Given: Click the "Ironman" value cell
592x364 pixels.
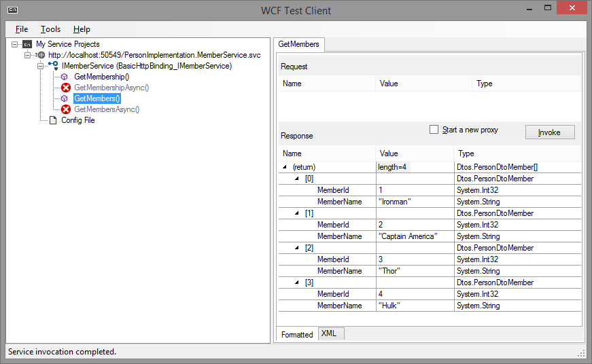Looking at the screenshot, I should tap(415, 202).
